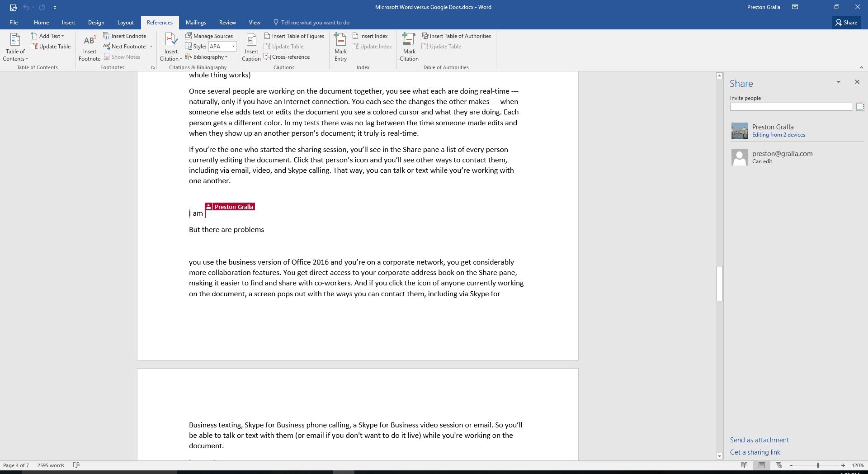Viewport: 868px width, 474px height.
Task: Click the text 'But there are problems'
Action: tap(226, 229)
